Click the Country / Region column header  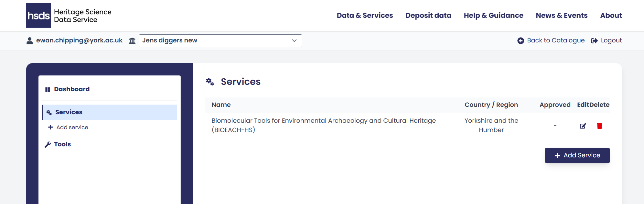tap(491, 105)
